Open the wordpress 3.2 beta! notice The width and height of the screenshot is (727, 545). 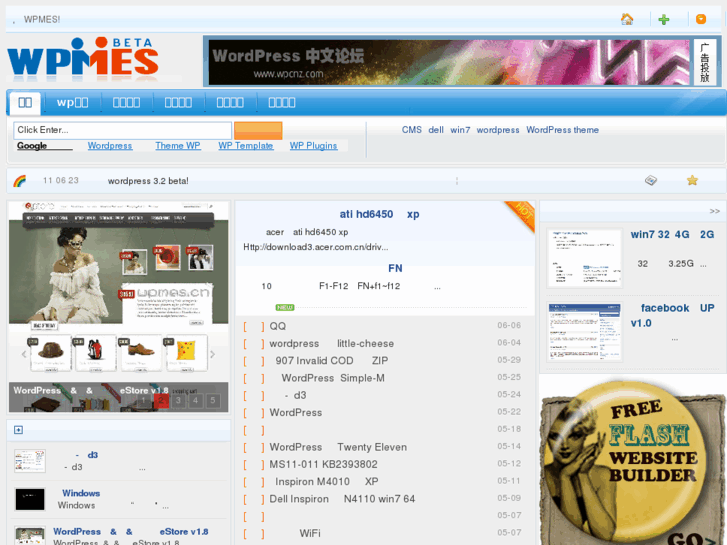(x=148, y=181)
